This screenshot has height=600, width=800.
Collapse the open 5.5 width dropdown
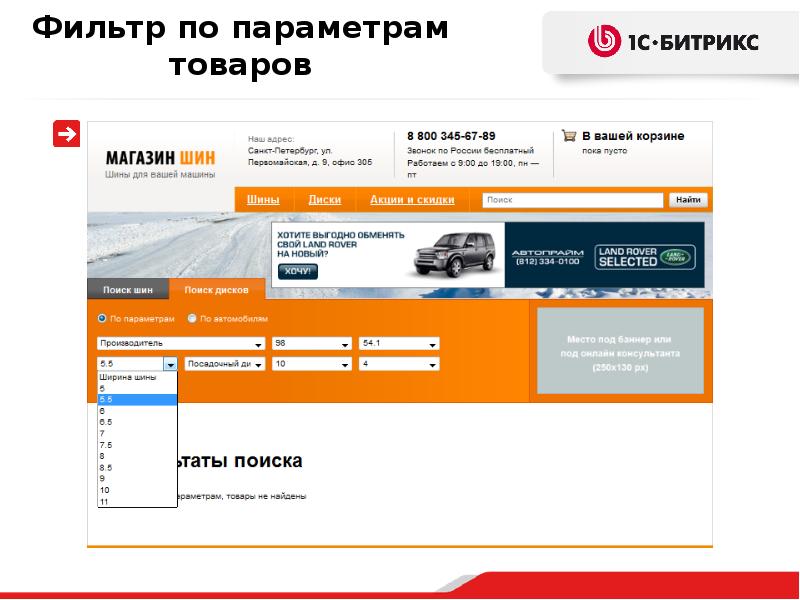(x=170, y=364)
